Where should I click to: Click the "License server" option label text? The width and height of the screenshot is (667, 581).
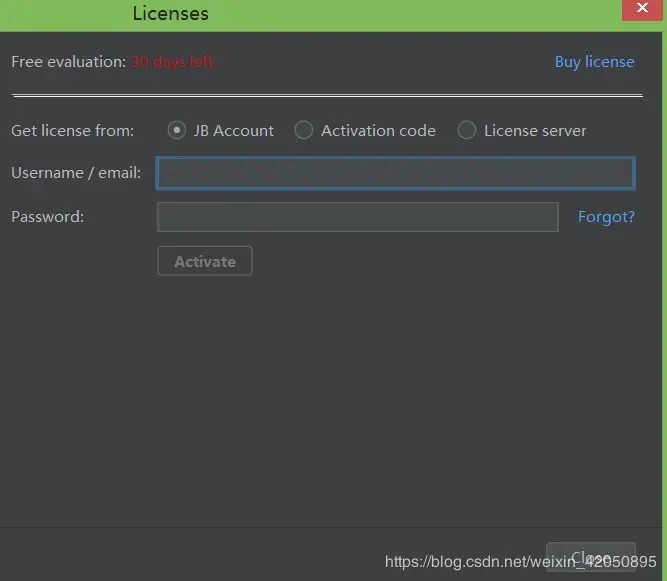[535, 130]
